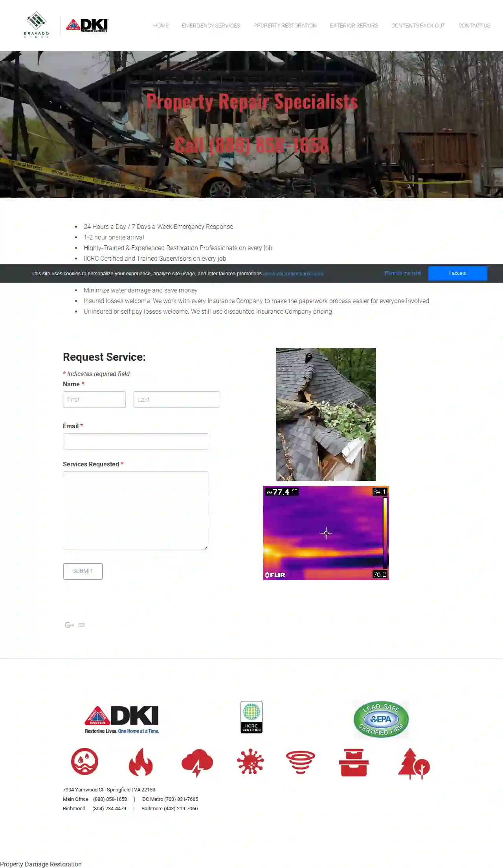Click the 1-2 hour onsite arrival bullet
The image size is (503, 868).
pyautogui.click(x=114, y=237)
